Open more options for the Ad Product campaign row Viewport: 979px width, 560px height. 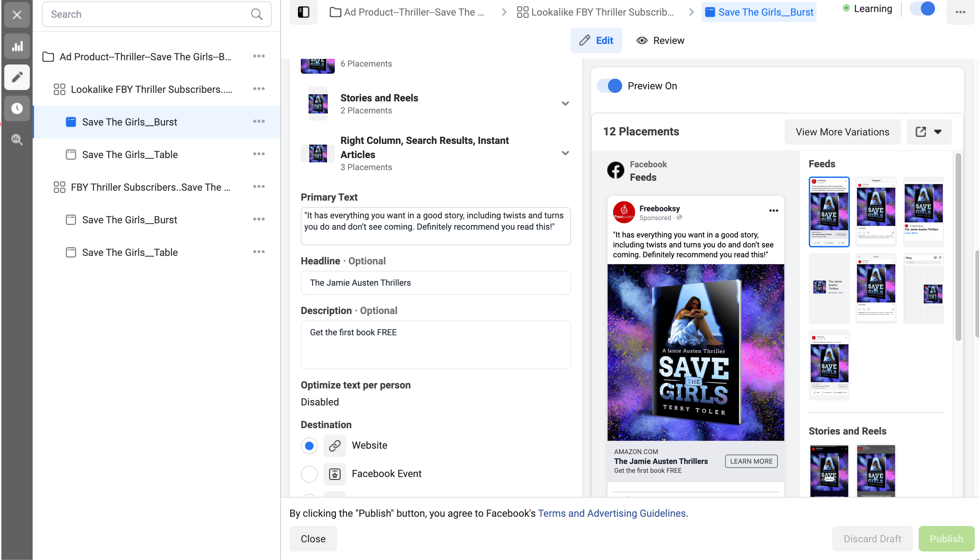click(x=259, y=56)
